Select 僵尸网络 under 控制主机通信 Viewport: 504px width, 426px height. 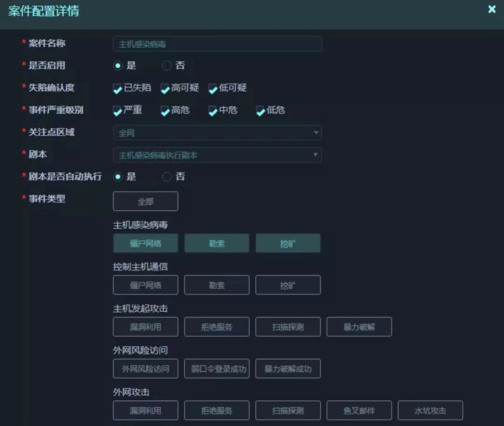[145, 285]
